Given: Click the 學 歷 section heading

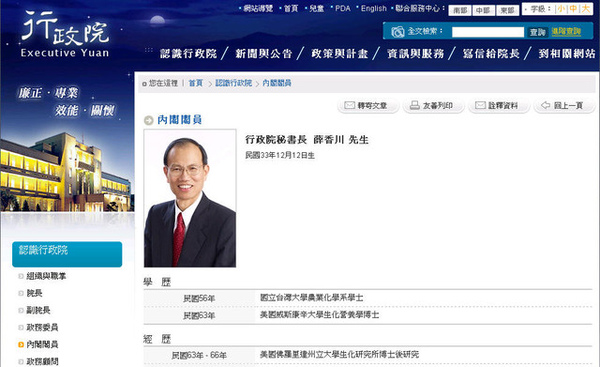Looking at the screenshot, I should (157, 282).
